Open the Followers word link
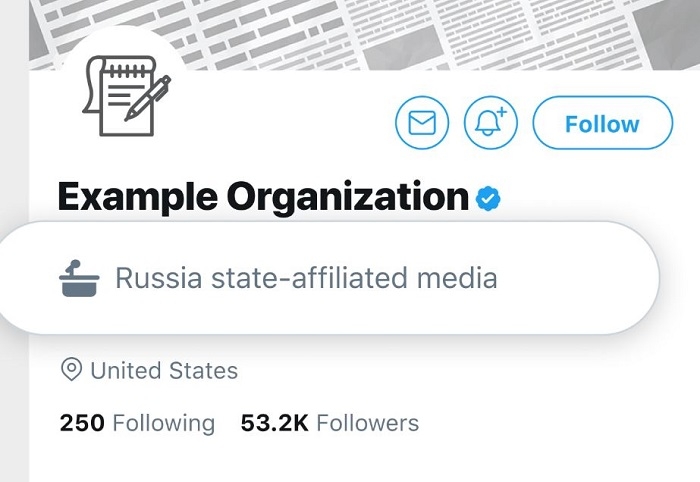Screen dimensions: 700x482 coord(367,423)
